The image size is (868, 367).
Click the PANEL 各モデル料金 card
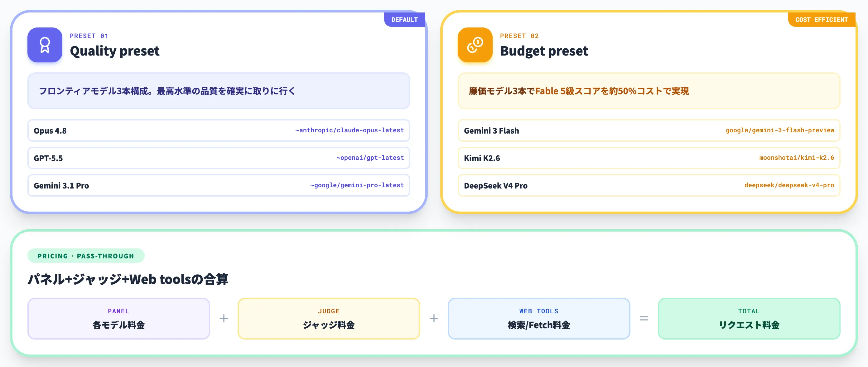(x=118, y=318)
